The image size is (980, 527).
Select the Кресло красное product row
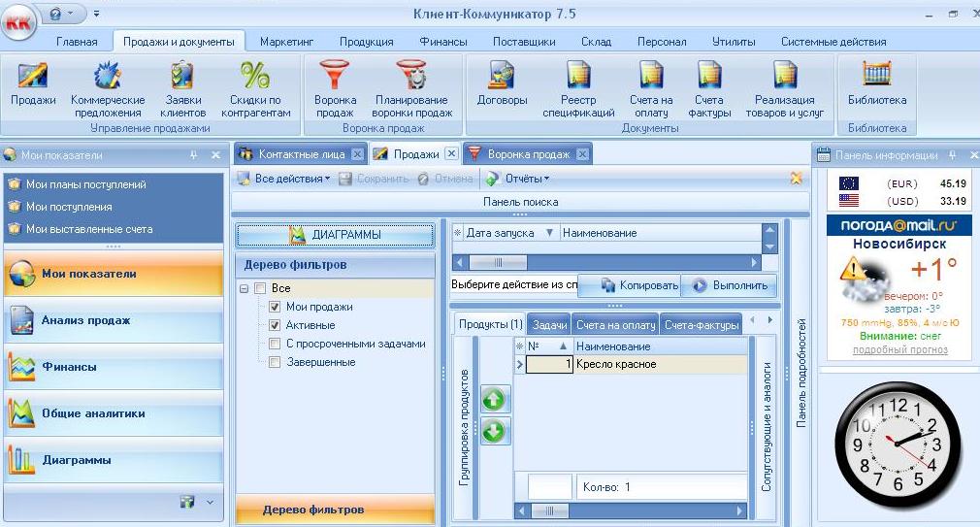(x=631, y=364)
